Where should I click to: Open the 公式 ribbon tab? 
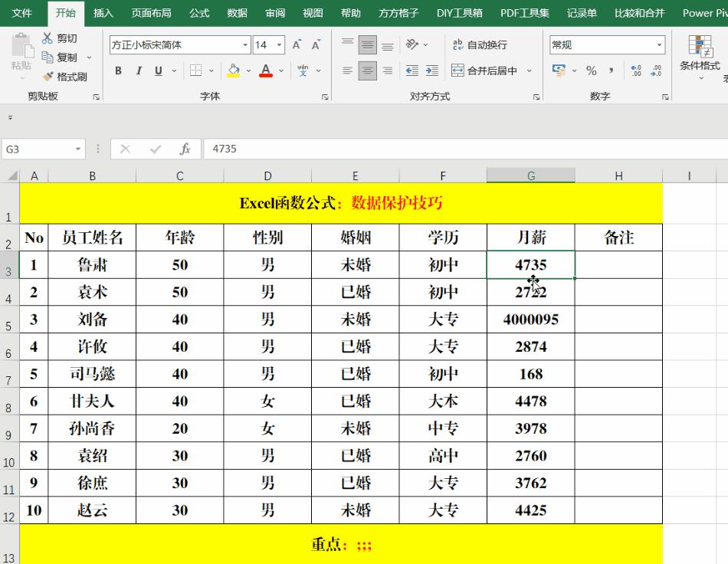(198, 12)
